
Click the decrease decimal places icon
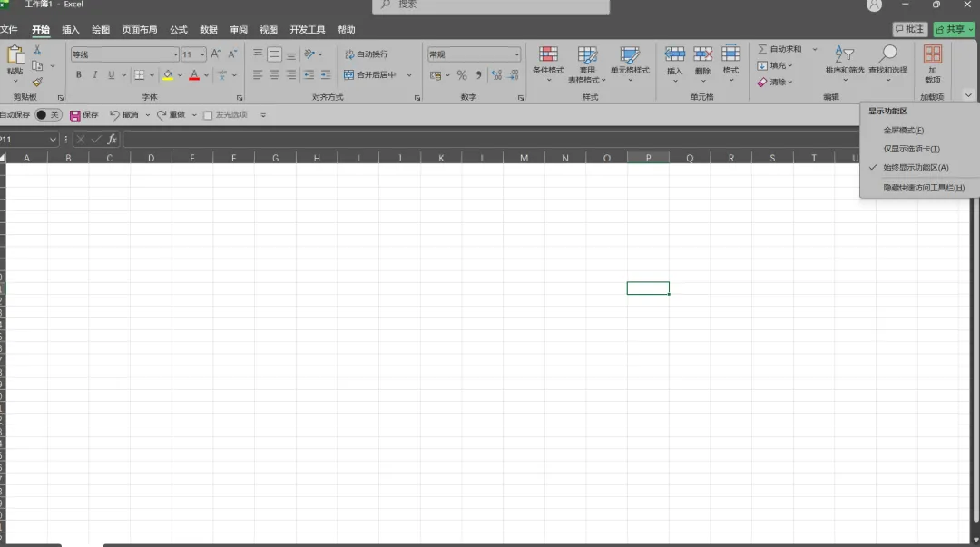514,75
